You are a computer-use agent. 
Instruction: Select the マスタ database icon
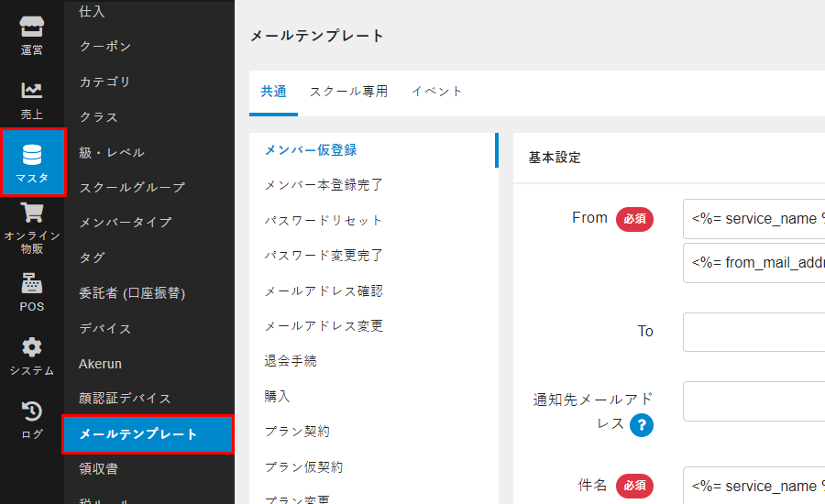32,155
